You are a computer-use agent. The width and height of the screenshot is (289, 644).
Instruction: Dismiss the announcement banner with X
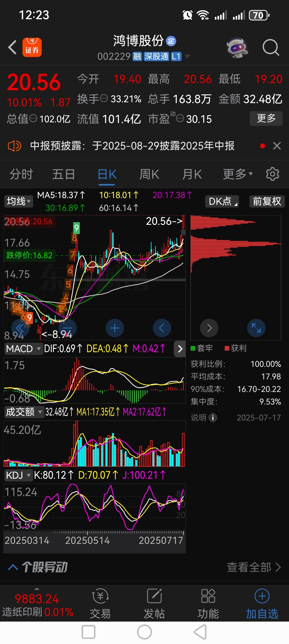tap(277, 146)
